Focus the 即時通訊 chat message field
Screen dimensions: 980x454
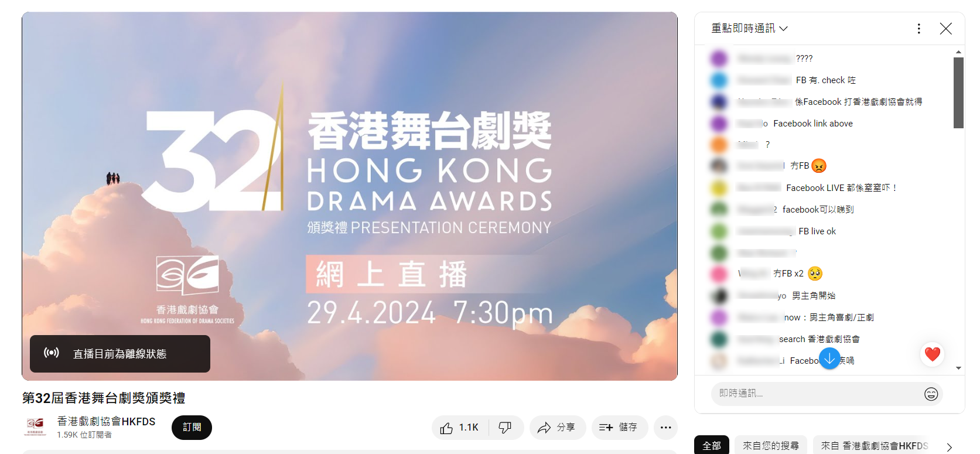[817, 394]
